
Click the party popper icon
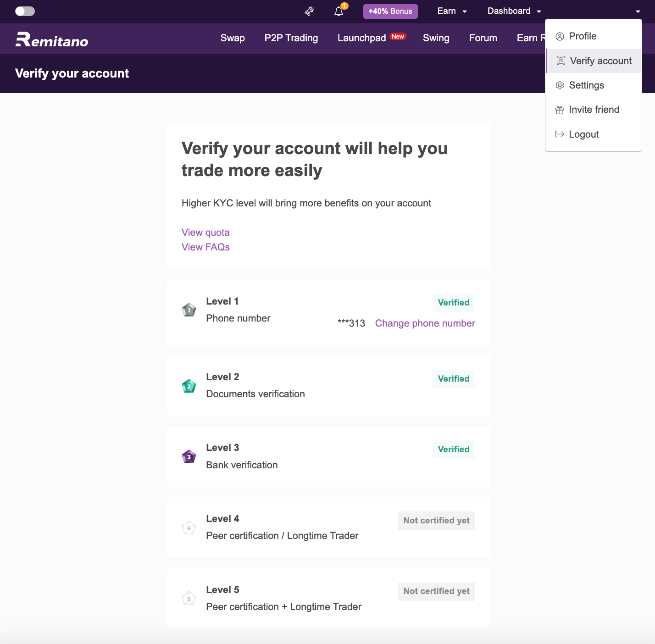tap(310, 11)
